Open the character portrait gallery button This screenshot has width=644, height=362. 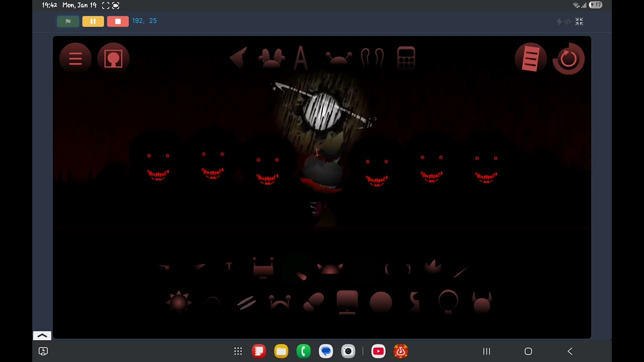[113, 59]
